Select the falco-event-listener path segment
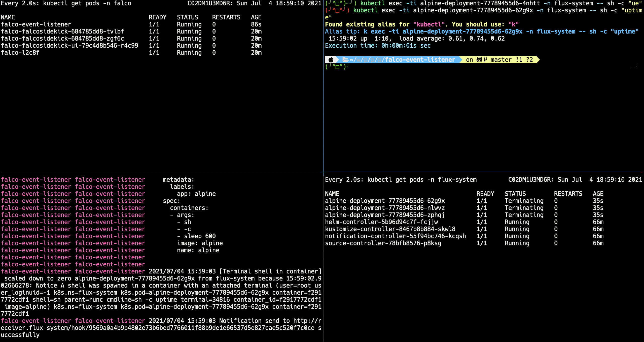The width and height of the screenshot is (644, 342). coord(420,59)
